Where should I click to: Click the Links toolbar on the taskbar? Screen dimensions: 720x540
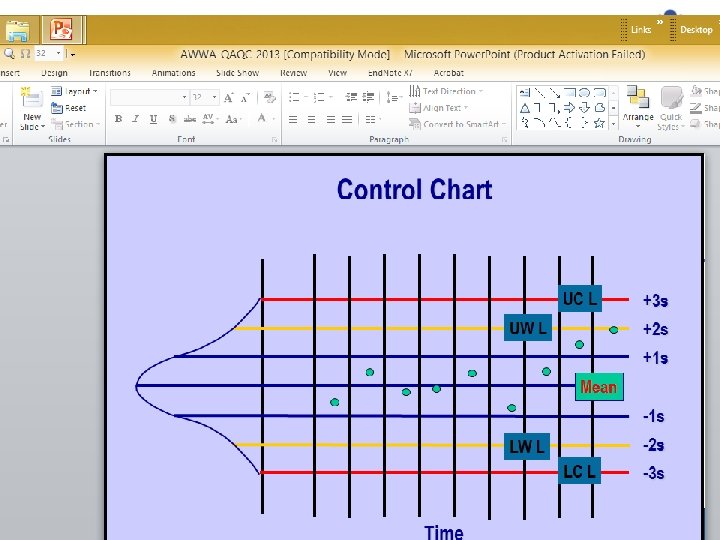coord(641,30)
